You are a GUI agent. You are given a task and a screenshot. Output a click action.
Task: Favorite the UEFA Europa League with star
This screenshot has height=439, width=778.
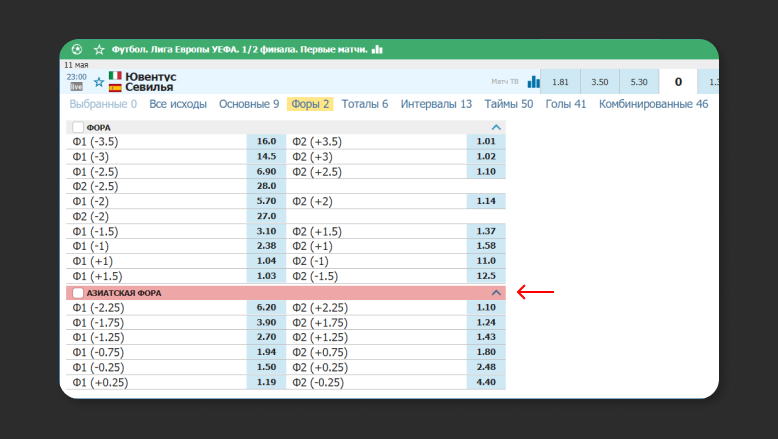tap(99, 49)
